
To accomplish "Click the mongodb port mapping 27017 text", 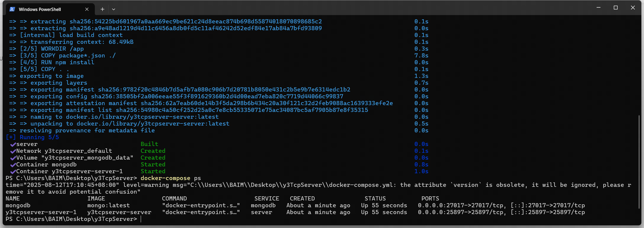I will point(501,205).
